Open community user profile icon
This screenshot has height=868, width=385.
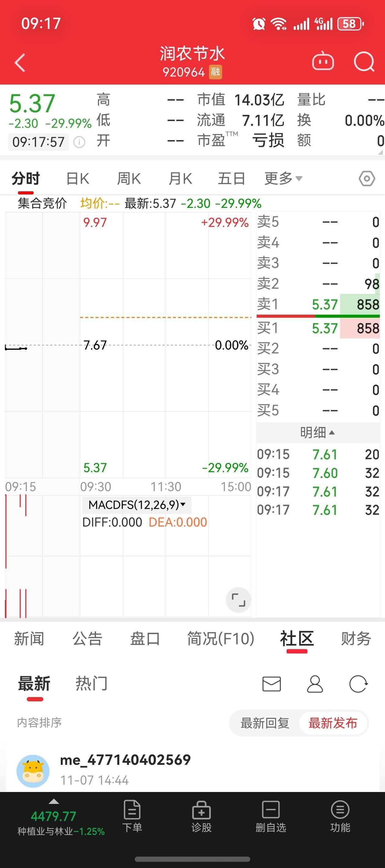coord(315,684)
